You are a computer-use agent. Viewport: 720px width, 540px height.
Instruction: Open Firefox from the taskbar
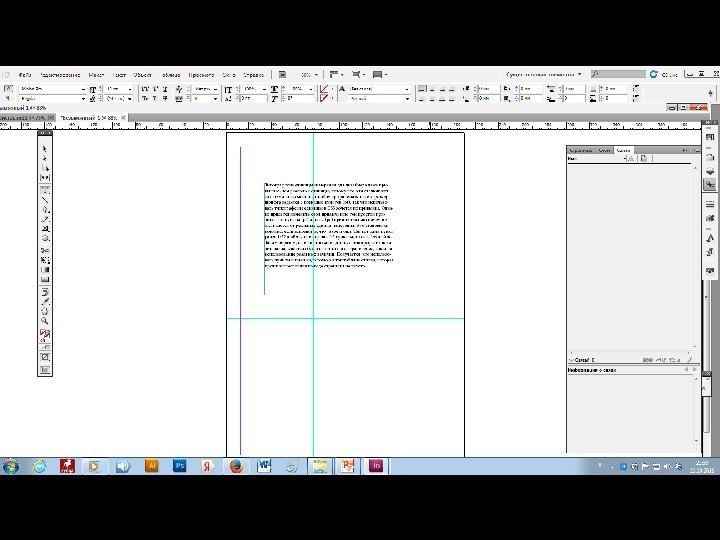point(236,466)
